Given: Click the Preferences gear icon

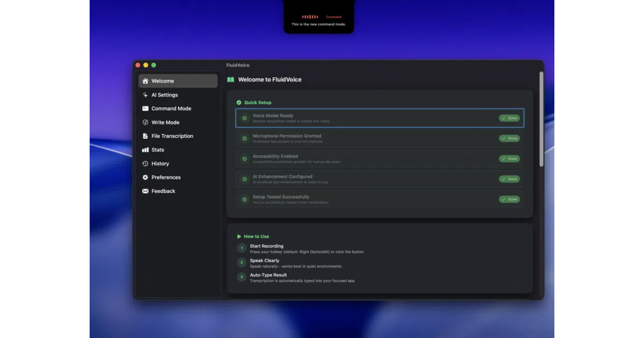Looking at the screenshot, I should point(145,178).
